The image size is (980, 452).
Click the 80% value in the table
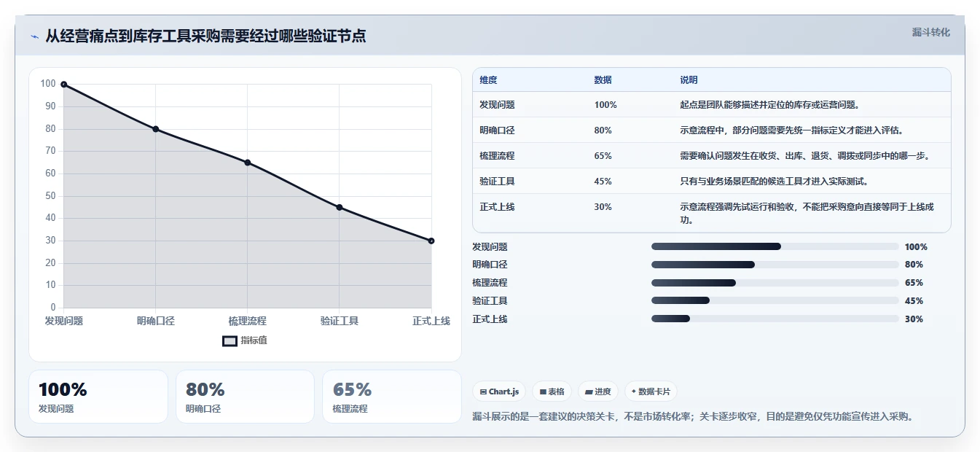pos(603,130)
